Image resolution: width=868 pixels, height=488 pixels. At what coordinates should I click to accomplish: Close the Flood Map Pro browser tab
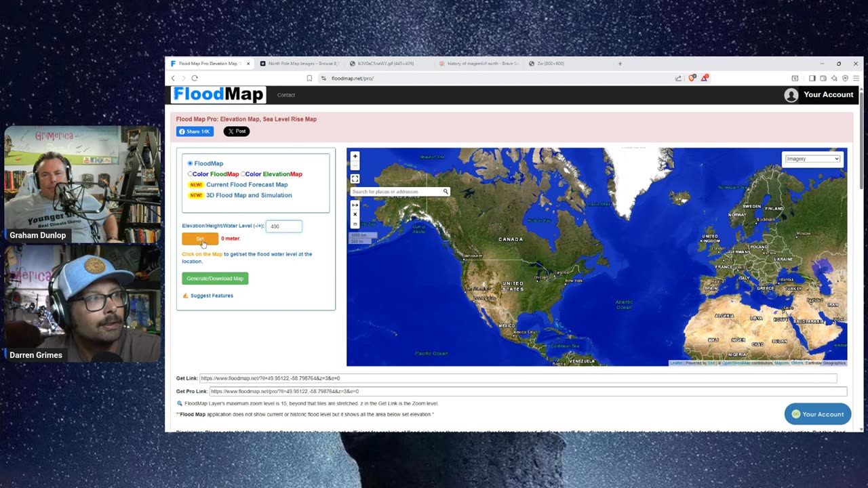pyautogui.click(x=248, y=64)
